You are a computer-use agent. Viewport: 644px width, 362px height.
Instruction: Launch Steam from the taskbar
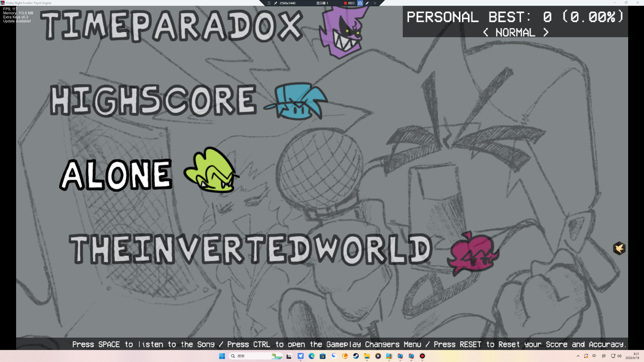pos(356,356)
